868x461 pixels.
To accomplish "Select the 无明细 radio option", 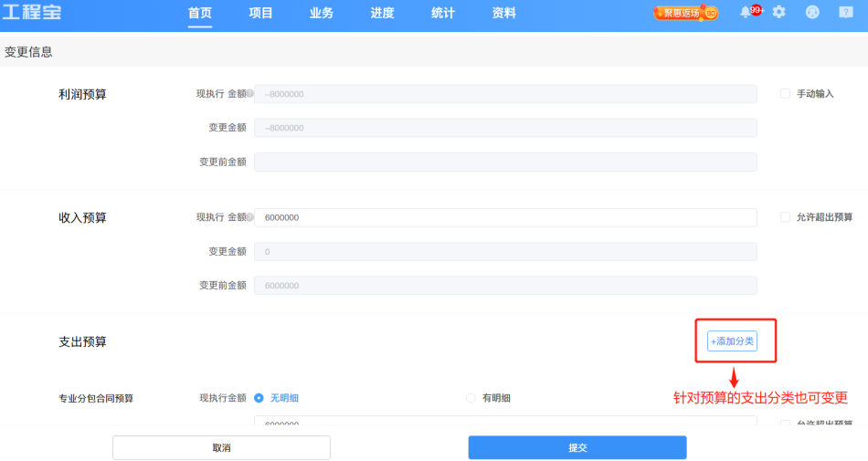I will 259,398.
